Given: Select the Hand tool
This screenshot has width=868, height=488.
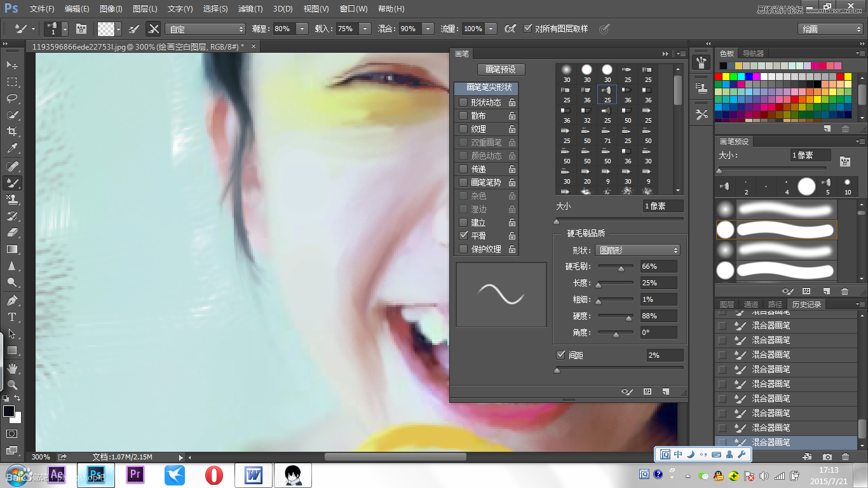Looking at the screenshot, I should [x=11, y=367].
